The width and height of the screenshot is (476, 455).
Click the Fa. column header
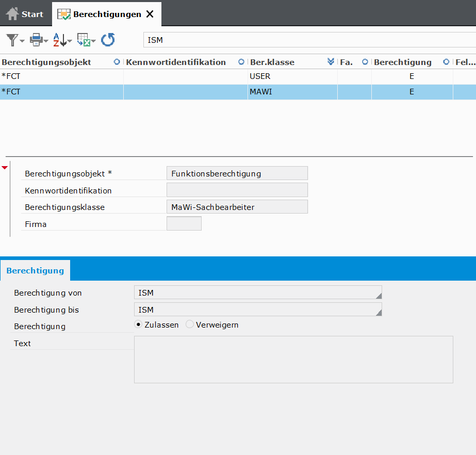coord(355,62)
